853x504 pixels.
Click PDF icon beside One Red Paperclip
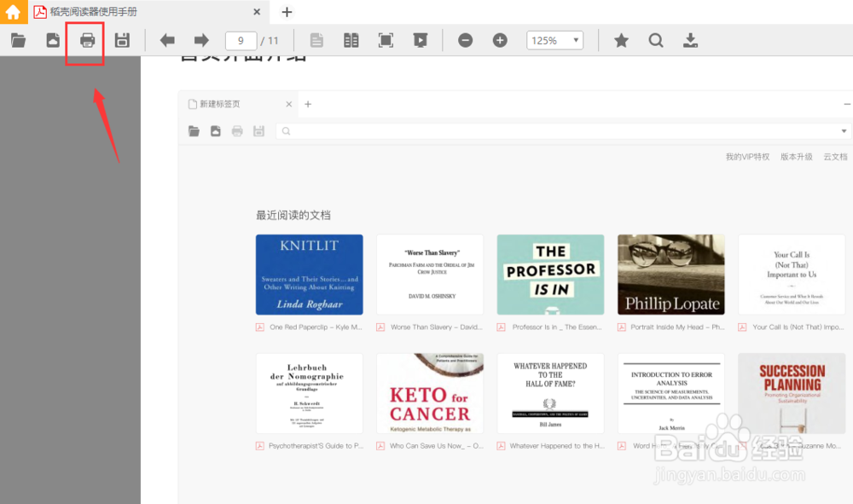[x=260, y=327]
